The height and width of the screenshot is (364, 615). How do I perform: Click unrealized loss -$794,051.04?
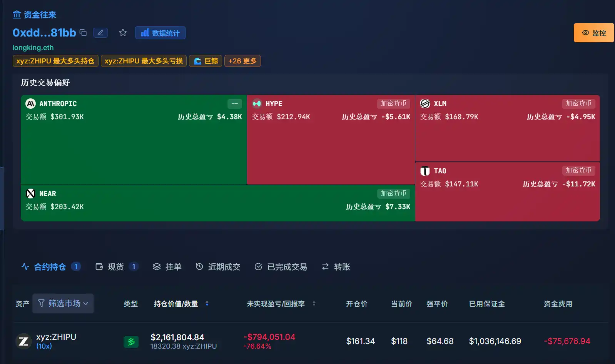[269, 337]
